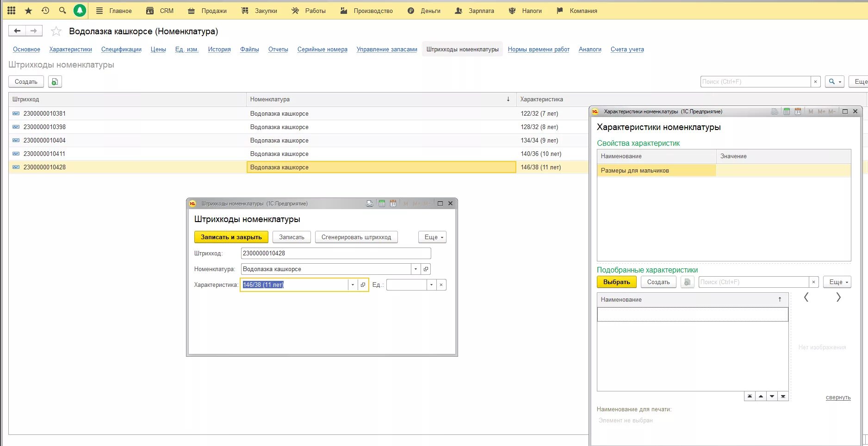Move item up one position in characteristics list
Image resolution: width=868 pixels, height=446 pixels.
(761, 396)
